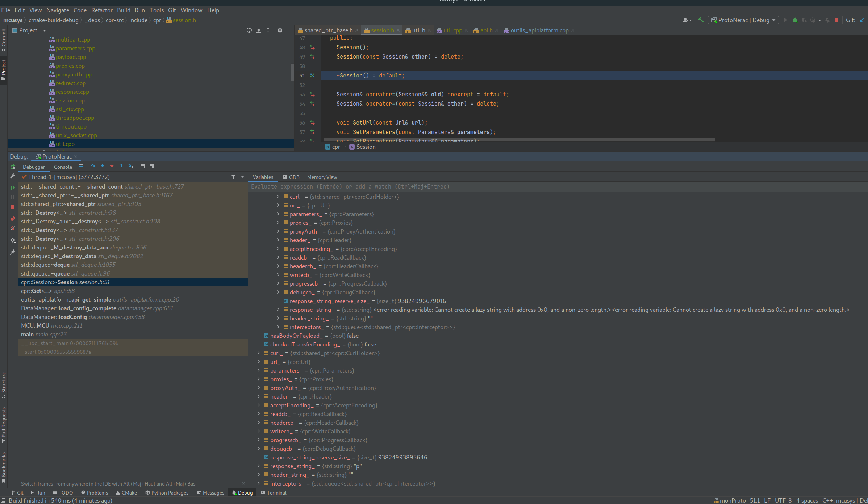Click the Step Out arrow icon

pos(121,167)
